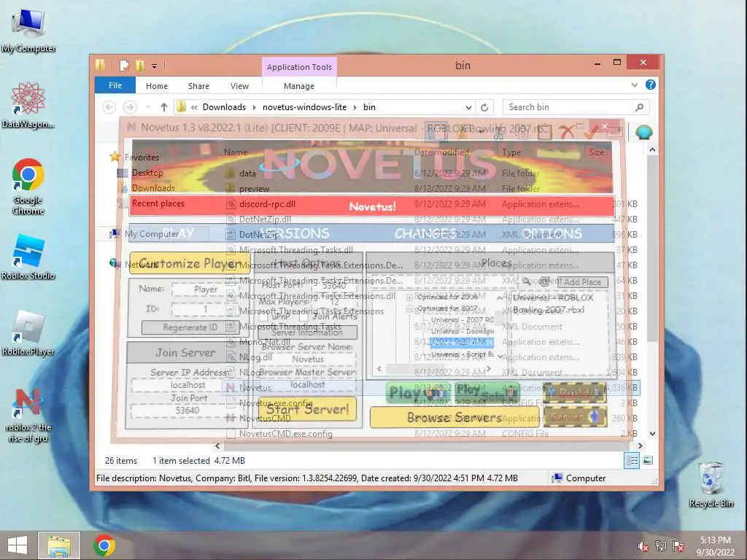The width and height of the screenshot is (747, 560).
Task: Go back in the bin Explorer window
Action: [109, 107]
